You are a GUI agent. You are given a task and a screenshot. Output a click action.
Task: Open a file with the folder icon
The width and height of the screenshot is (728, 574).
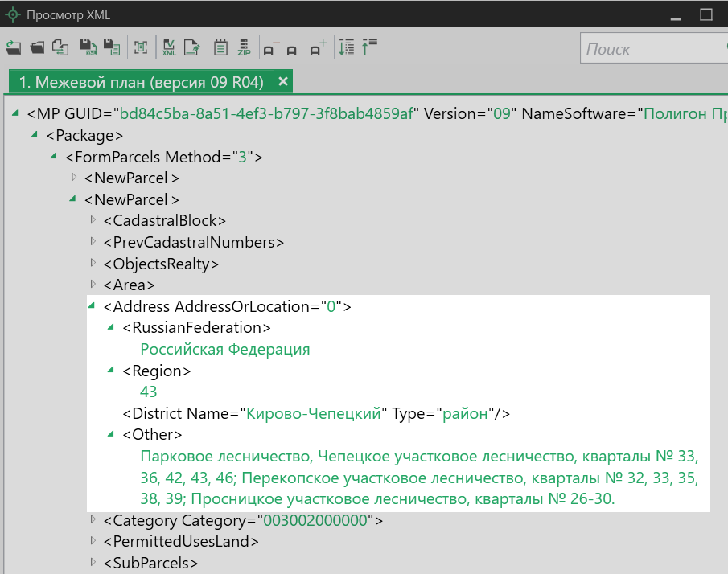click(37, 48)
